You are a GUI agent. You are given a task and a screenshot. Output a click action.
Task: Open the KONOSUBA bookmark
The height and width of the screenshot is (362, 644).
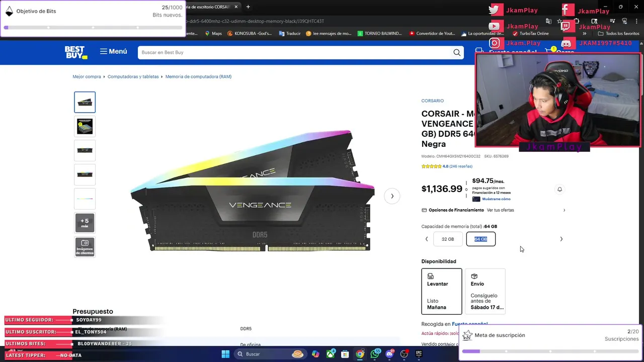pos(250,34)
